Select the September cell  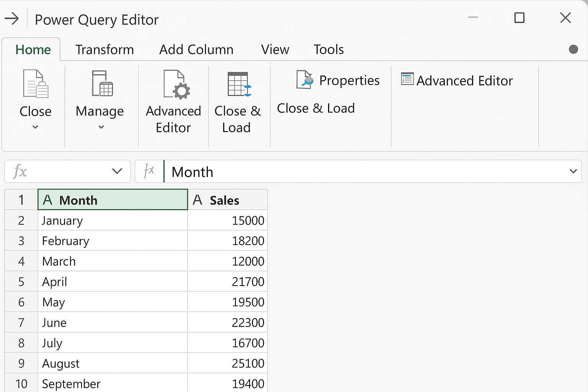click(113, 383)
